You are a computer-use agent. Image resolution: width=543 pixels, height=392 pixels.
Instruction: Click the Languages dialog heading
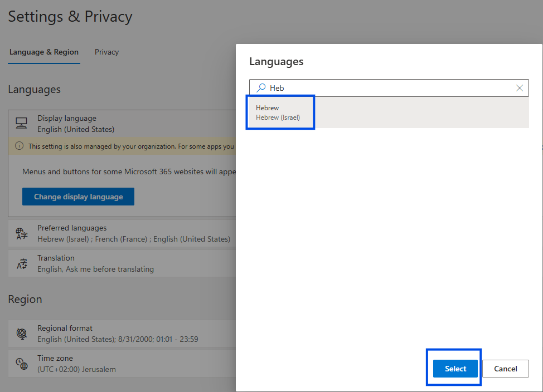pyautogui.click(x=277, y=62)
